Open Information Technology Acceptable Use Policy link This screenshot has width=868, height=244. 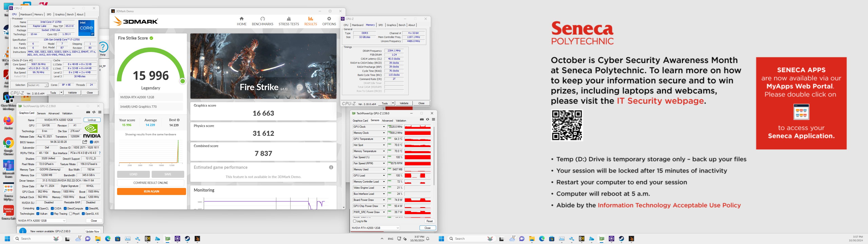pos(669,205)
